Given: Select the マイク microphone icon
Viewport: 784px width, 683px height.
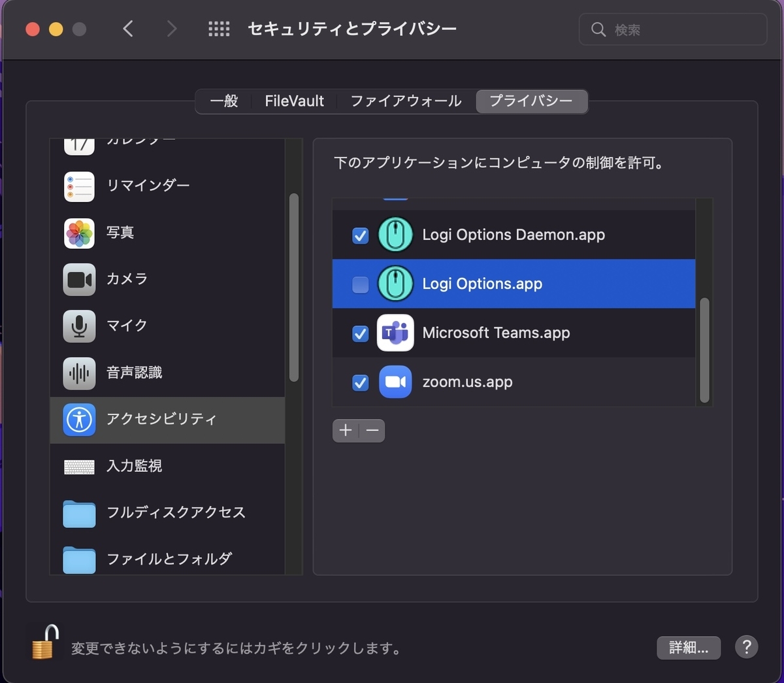Looking at the screenshot, I should pos(78,326).
